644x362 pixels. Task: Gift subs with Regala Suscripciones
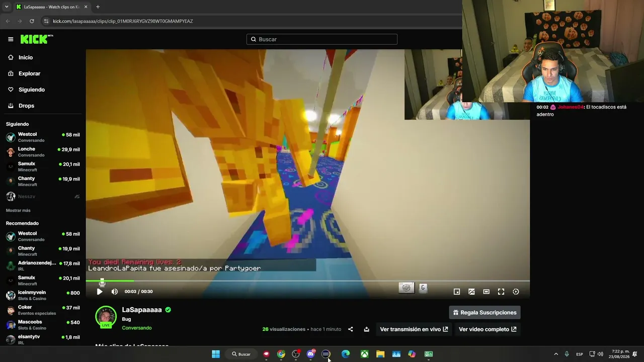[485, 313]
